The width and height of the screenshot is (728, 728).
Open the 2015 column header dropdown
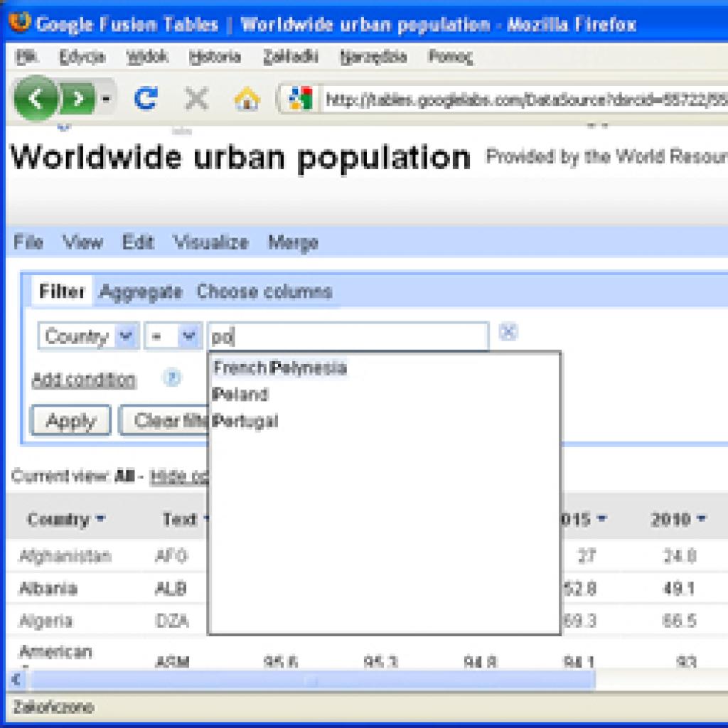click(x=601, y=518)
